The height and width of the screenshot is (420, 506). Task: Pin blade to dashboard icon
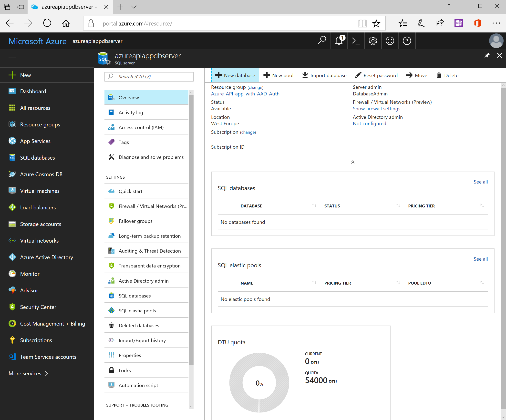click(487, 56)
